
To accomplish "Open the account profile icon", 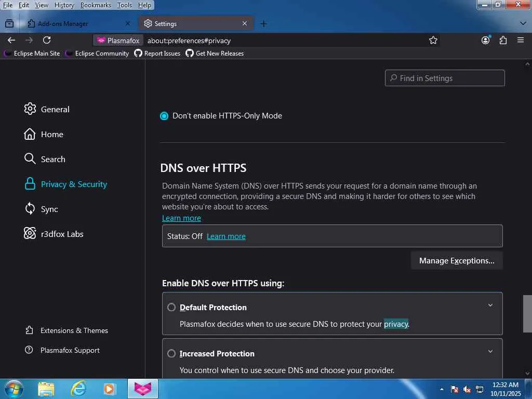I will pyautogui.click(x=486, y=41).
